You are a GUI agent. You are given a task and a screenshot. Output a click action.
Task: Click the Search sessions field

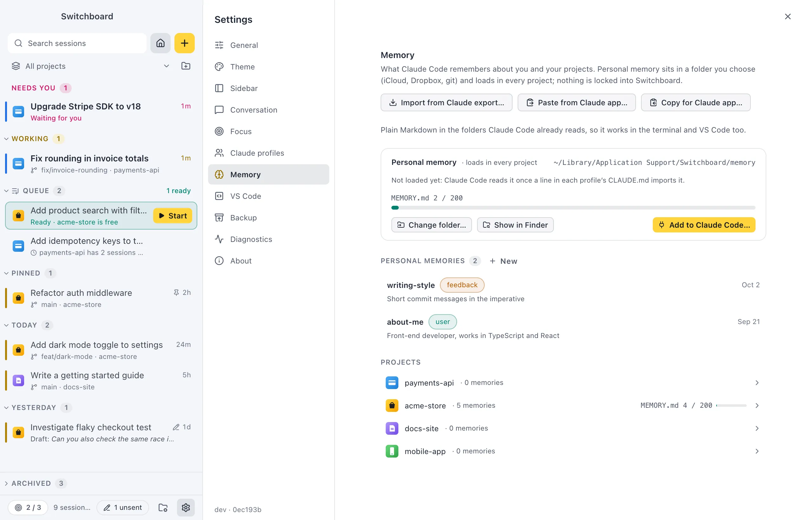tap(77, 43)
